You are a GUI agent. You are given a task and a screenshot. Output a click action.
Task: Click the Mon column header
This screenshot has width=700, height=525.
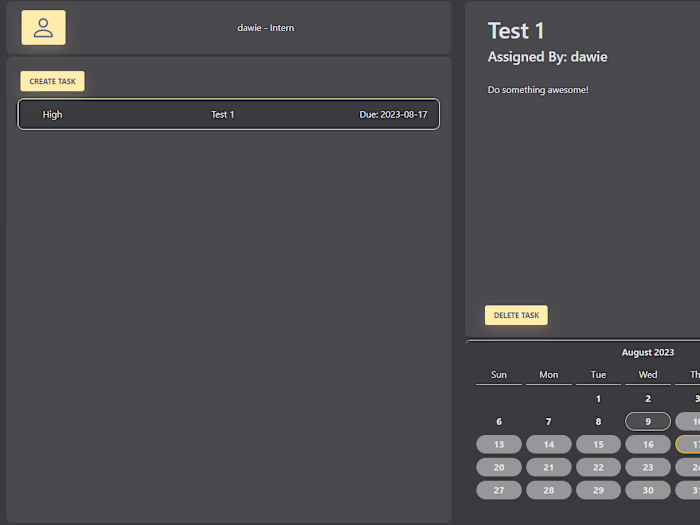(x=549, y=375)
